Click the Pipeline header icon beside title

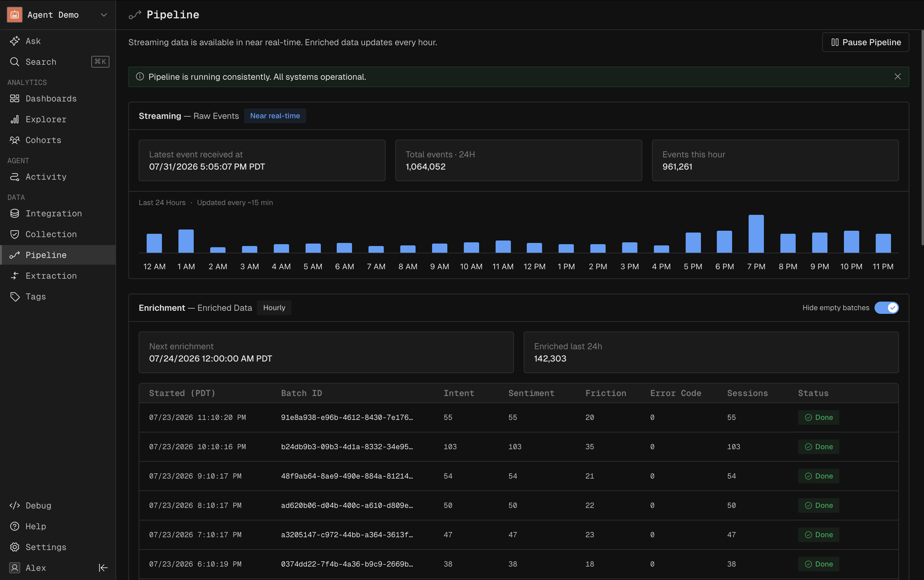135,15
